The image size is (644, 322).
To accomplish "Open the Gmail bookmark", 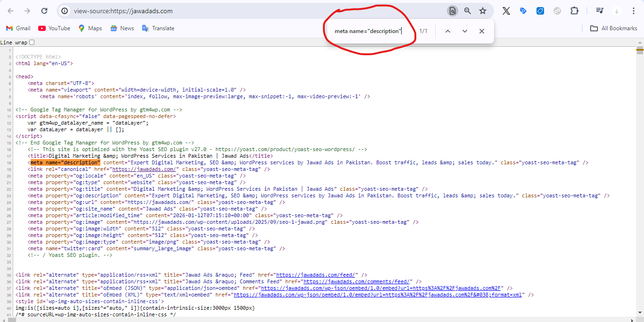I will tap(18, 28).
